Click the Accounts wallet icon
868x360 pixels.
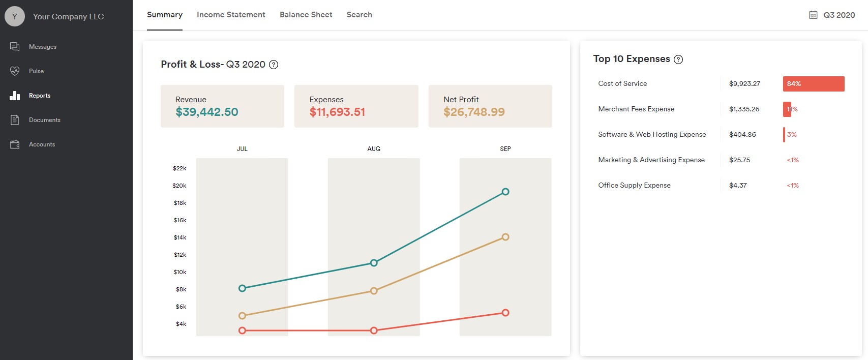pyautogui.click(x=15, y=144)
